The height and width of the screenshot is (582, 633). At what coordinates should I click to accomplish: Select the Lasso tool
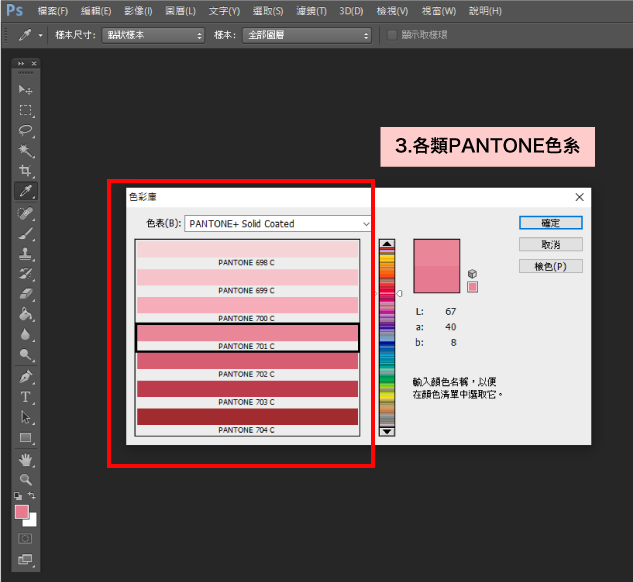pos(25,130)
